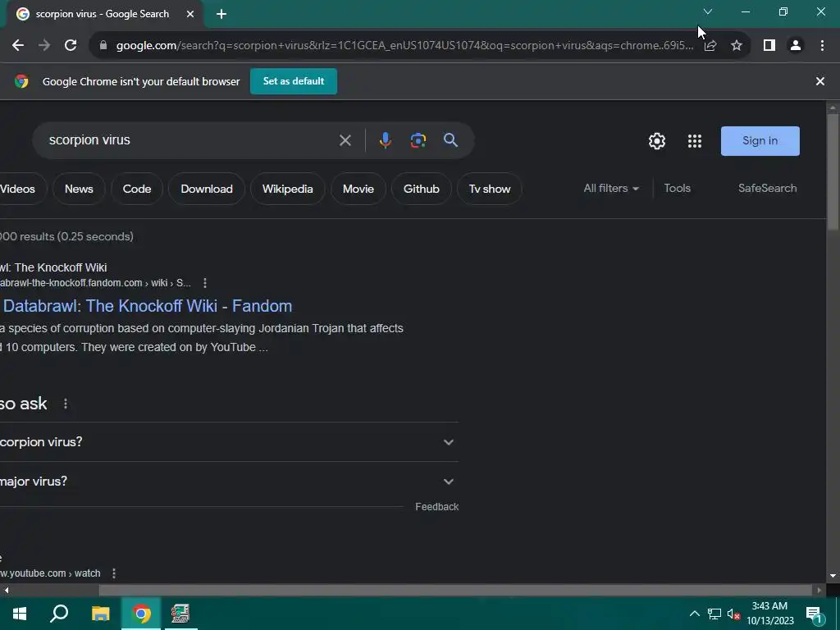Open search Tools
This screenshot has width=840, height=630.
(677, 189)
